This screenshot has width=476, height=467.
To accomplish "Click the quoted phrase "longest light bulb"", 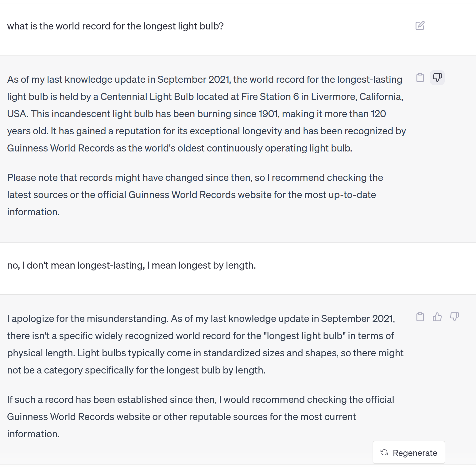I will pyautogui.click(x=304, y=336).
